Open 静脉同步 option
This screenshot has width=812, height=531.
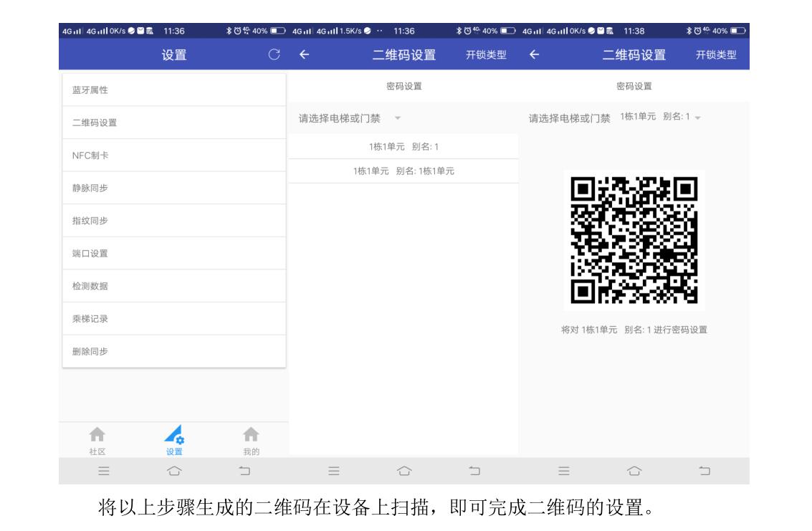pyautogui.click(x=174, y=188)
